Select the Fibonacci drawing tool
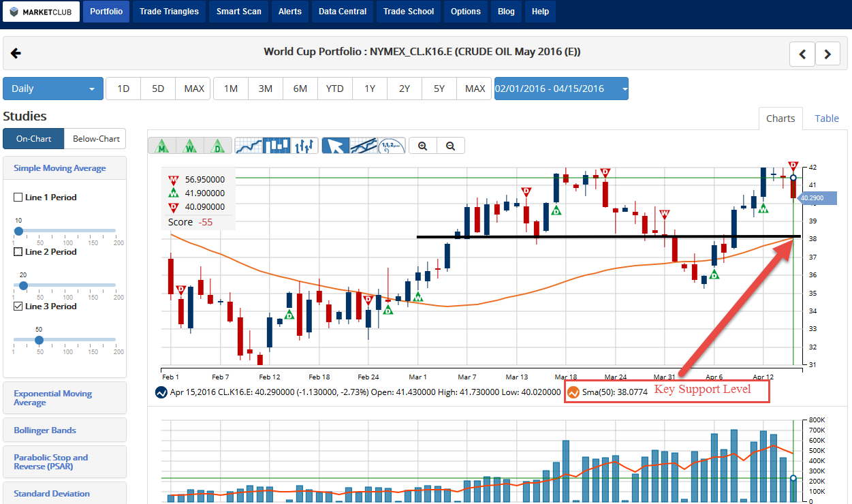The height and width of the screenshot is (504, 852). (392, 146)
